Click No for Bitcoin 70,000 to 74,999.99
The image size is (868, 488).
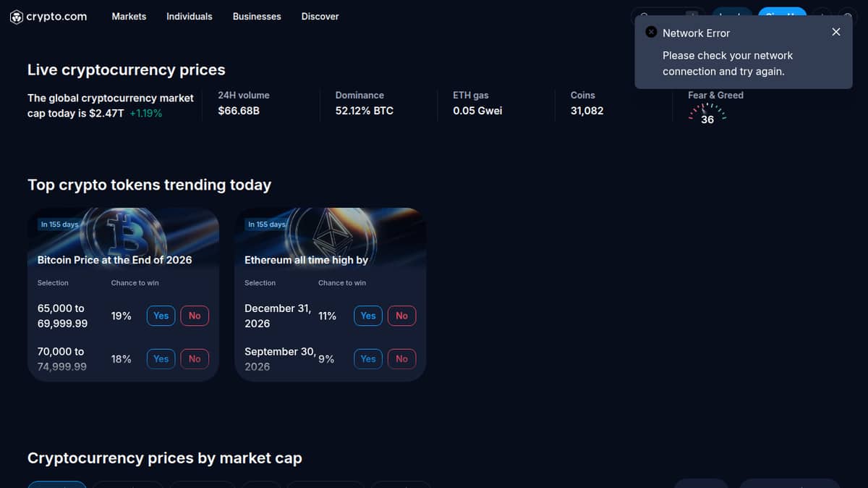(195, 358)
